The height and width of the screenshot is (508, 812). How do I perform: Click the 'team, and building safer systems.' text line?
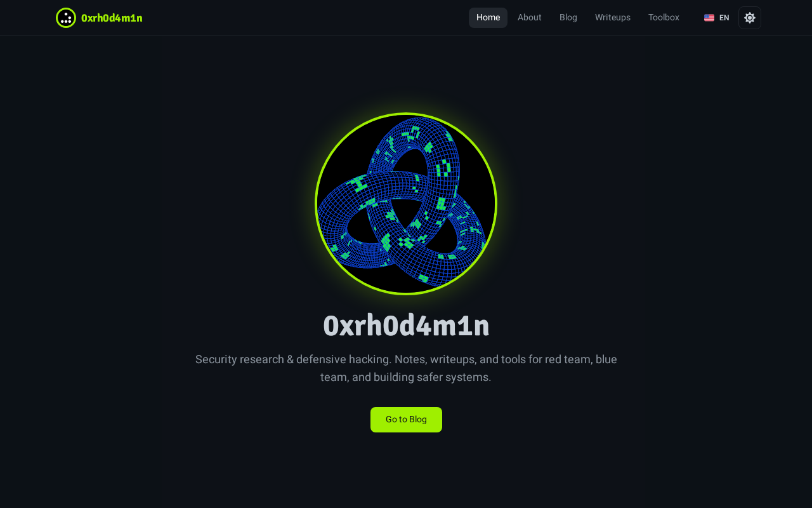(x=406, y=377)
